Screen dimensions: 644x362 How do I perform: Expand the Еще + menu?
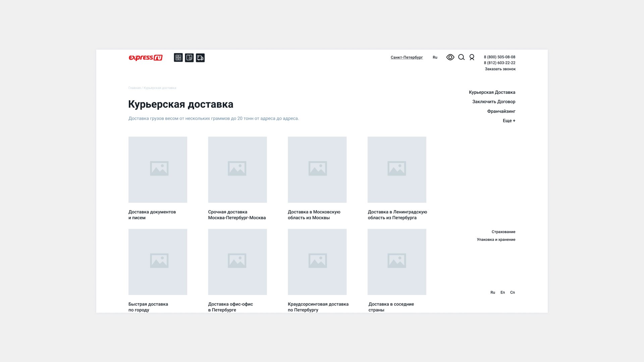coord(509,121)
